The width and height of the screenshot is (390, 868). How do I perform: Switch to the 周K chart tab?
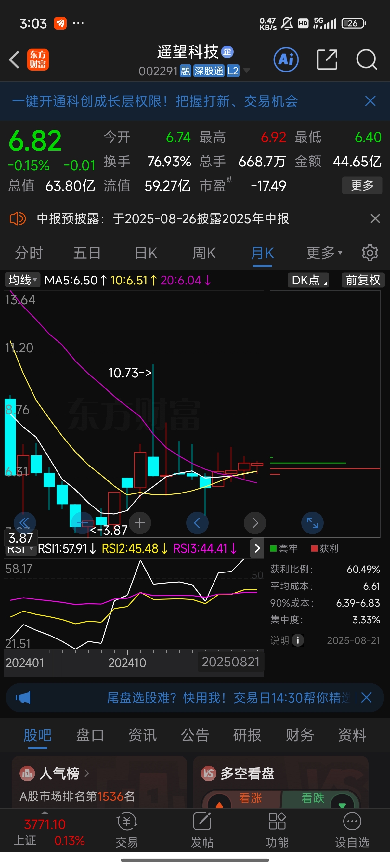[204, 253]
